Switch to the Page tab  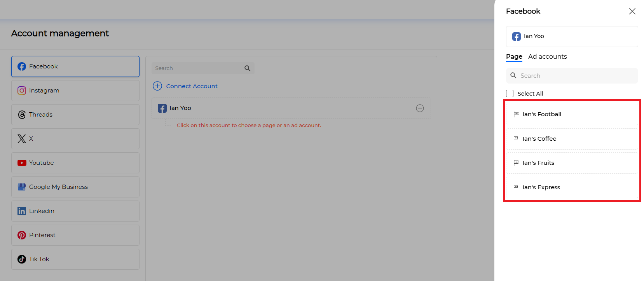point(514,57)
